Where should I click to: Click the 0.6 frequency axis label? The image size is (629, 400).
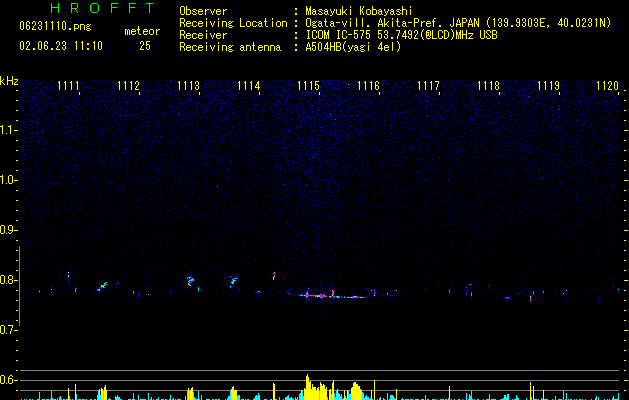point(9,380)
